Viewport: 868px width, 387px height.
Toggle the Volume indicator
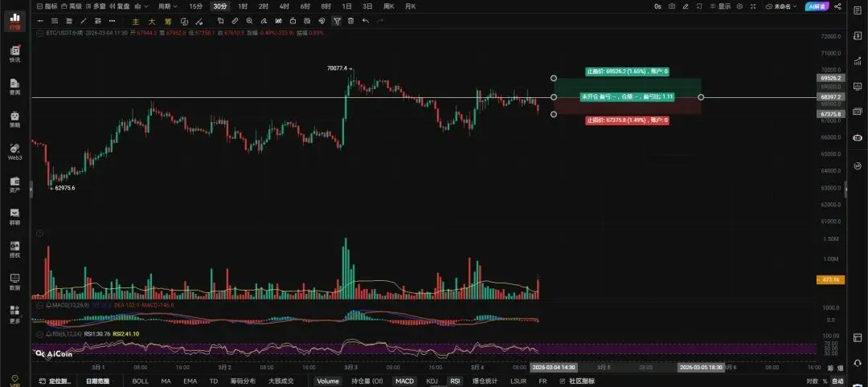pos(328,381)
